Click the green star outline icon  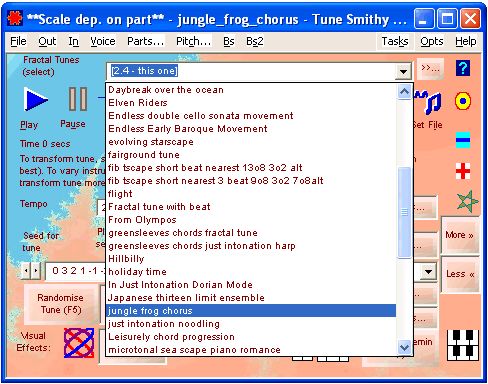point(467,201)
